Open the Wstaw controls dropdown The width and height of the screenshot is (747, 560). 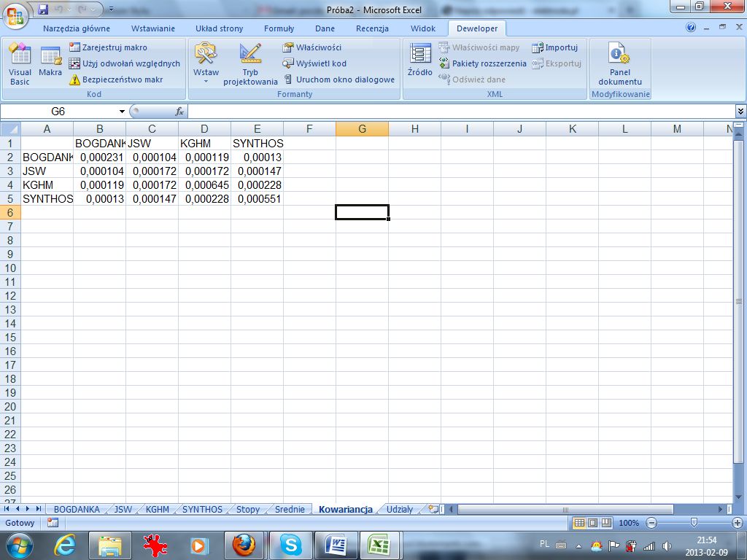(206, 64)
